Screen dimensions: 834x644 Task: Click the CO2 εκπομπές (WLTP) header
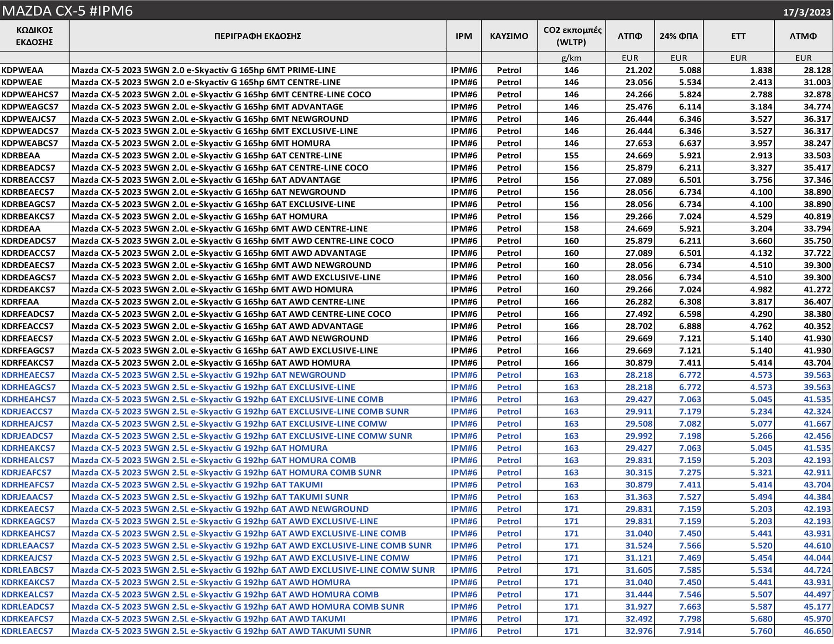pyautogui.click(x=571, y=36)
